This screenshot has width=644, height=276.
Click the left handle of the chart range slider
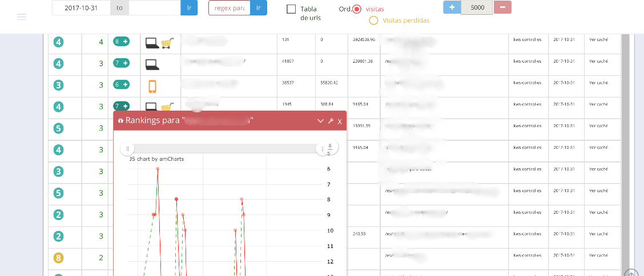[x=127, y=148]
